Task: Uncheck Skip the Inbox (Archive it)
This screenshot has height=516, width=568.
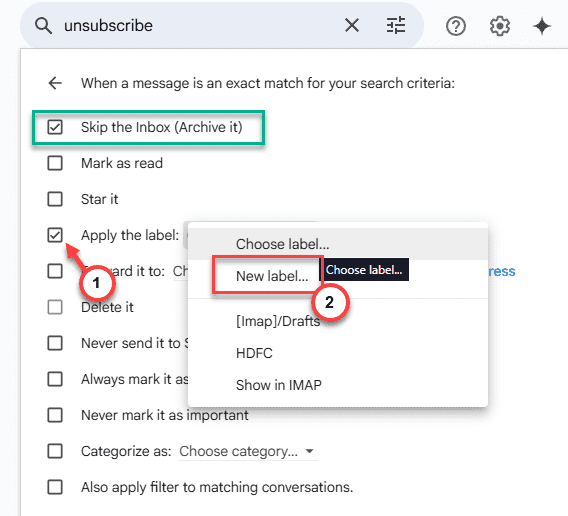Action: tap(55, 127)
